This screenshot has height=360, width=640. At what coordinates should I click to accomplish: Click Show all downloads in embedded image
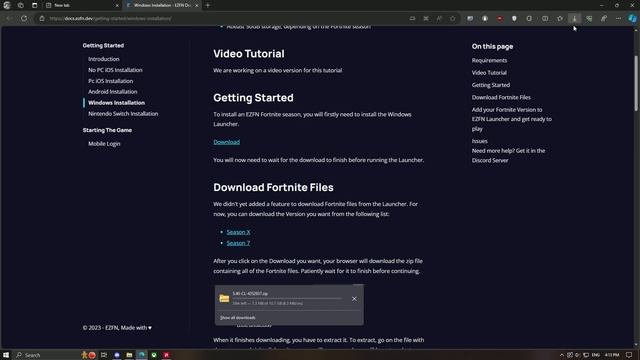tap(238, 318)
